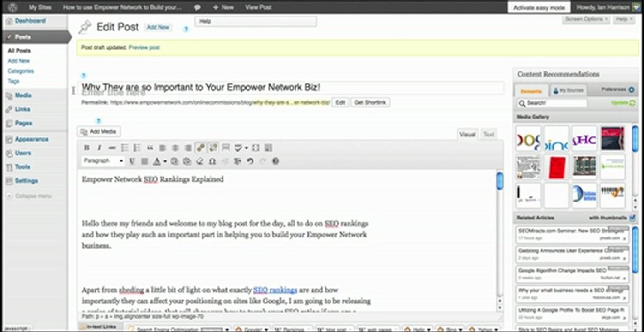Insert a custom character (omega)
The width and height of the screenshot is (644, 332).
click(212, 161)
